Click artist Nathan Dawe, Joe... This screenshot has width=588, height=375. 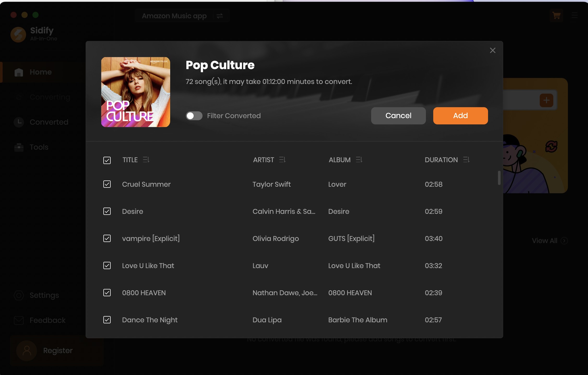click(x=285, y=293)
